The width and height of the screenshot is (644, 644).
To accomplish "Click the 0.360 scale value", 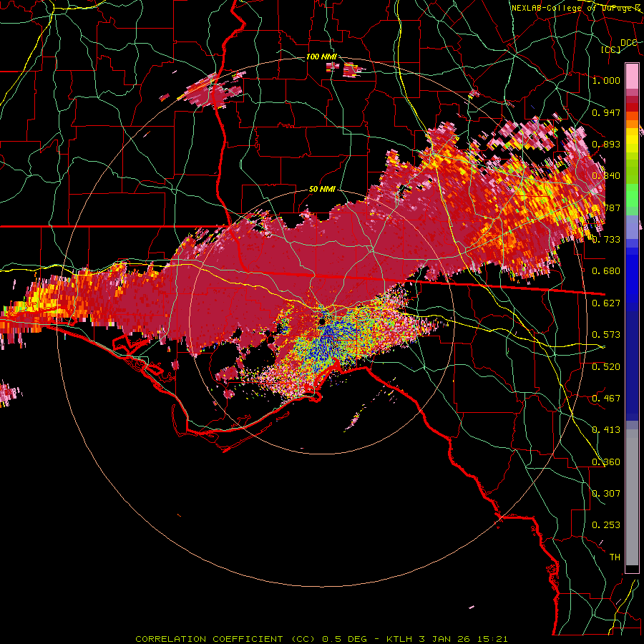I will pyautogui.click(x=606, y=462).
